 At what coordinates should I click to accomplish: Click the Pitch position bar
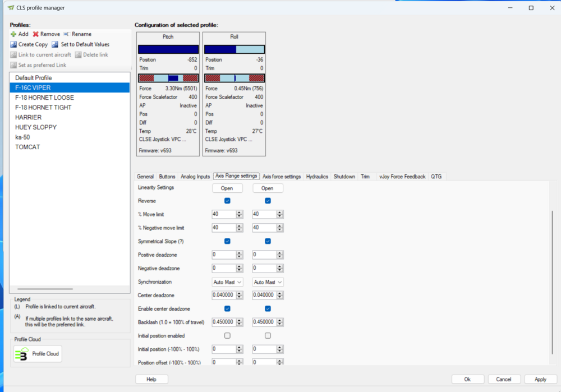click(168, 49)
